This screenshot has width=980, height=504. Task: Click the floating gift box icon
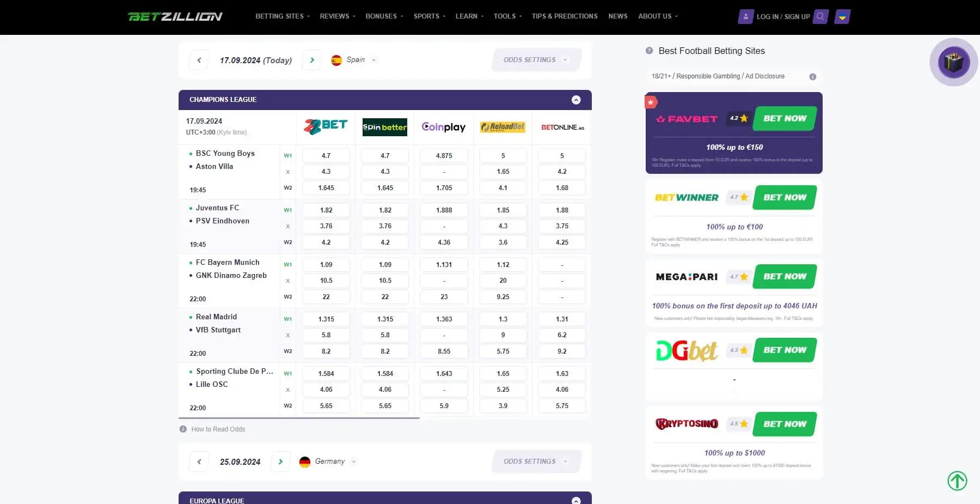point(953,62)
